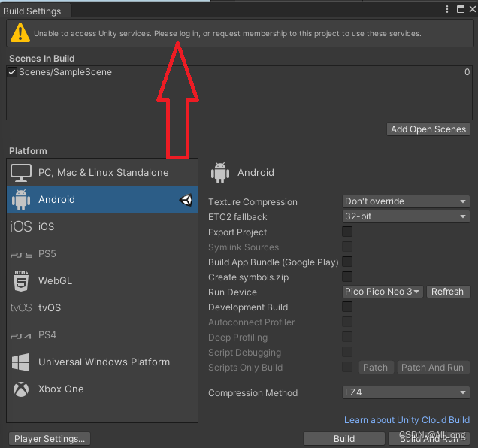
Task: Uncheck the Scenes/SampleScene checkbox
Action: 12,72
